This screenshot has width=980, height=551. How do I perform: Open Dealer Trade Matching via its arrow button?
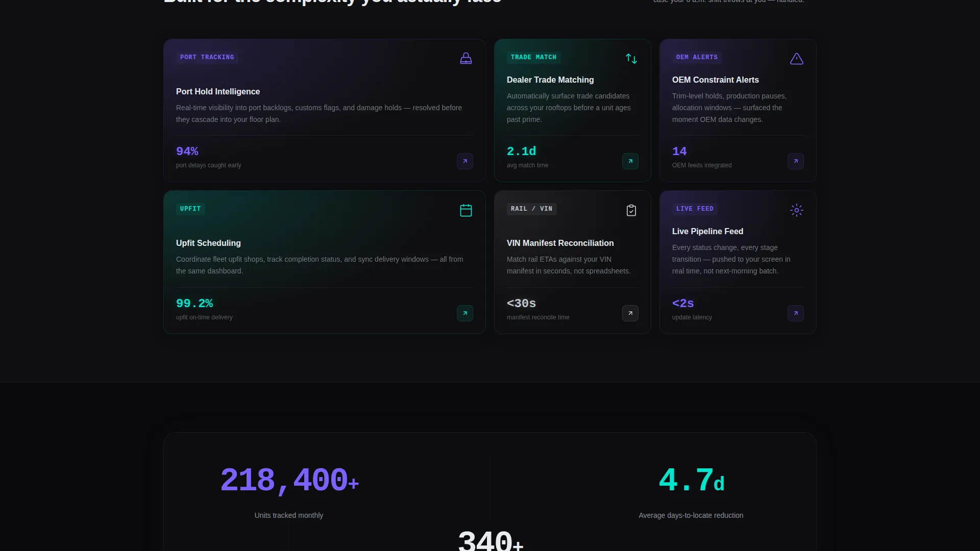pyautogui.click(x=630, y=161)
